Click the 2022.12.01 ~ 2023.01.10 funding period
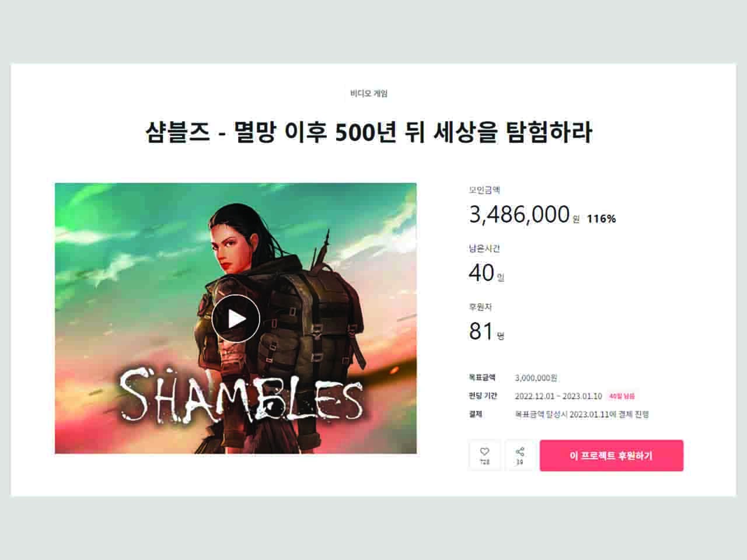This screenshot has height=560, width=747. tap(558, 396)
